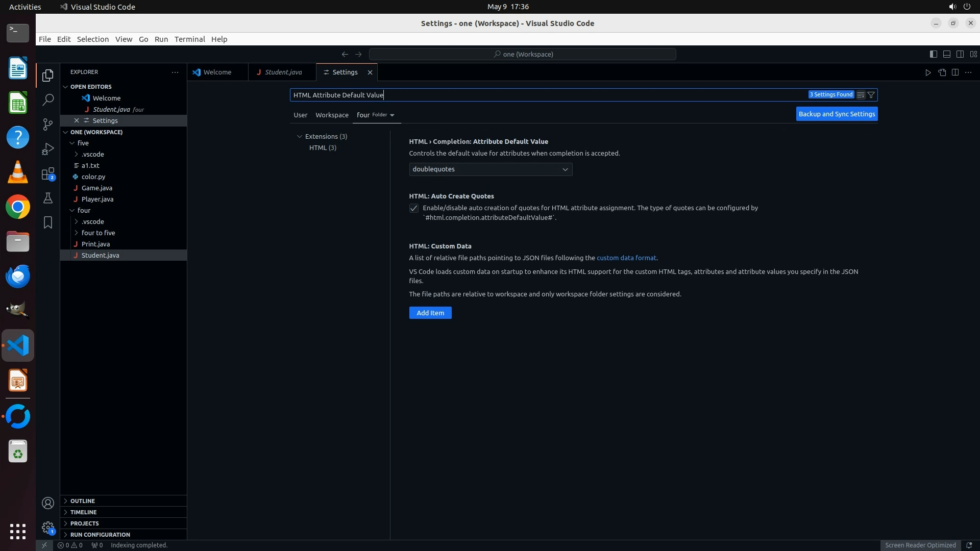Open Run and Debug view

click(x=48, y=149)
